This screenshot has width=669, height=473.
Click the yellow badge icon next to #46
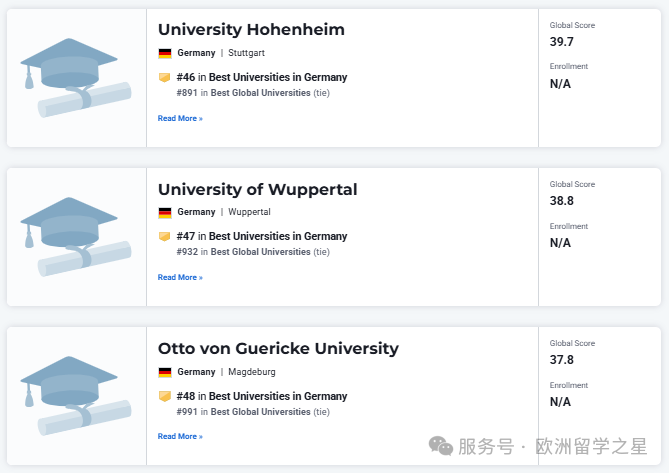coord(164,77)
